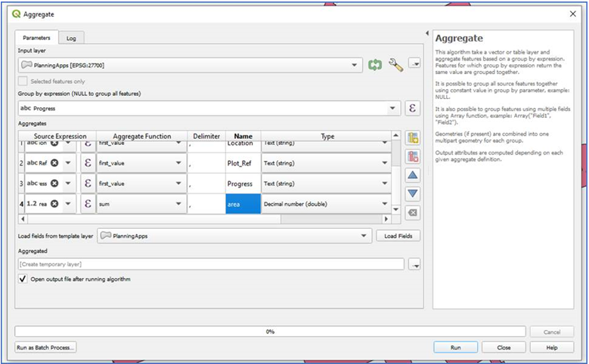This screenshot has width=589, height=364.
Task: Click the Create temporary layer output field
Action: coord(211,264)
